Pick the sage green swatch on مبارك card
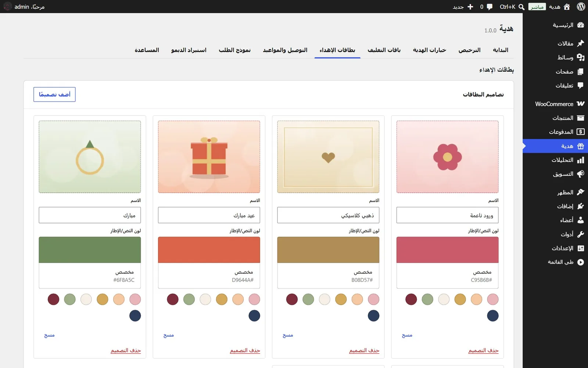 (70, 299)
